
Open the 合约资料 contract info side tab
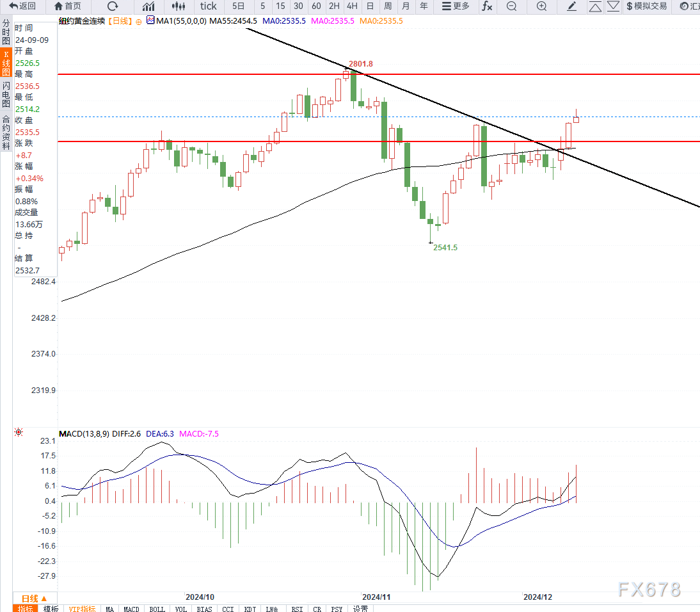coord(6,132)
